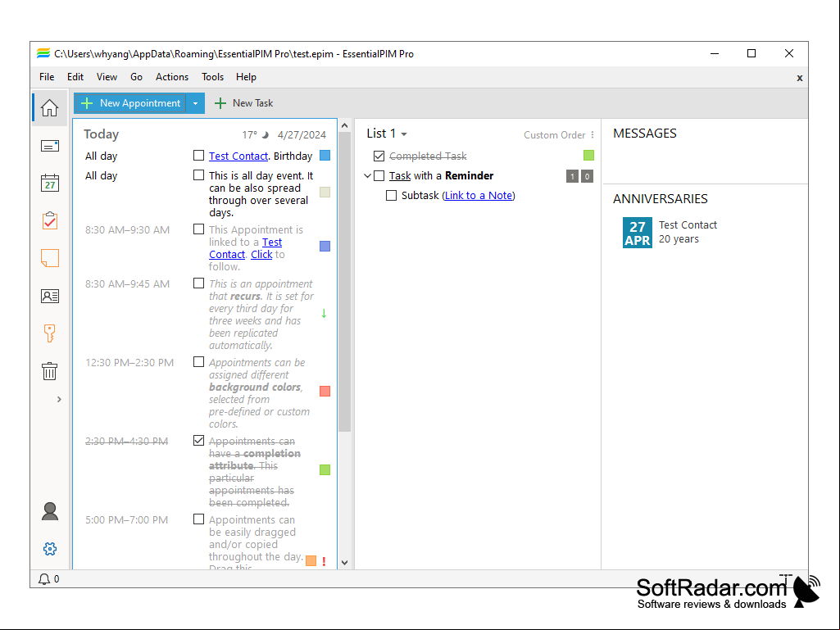
Task: Open the Custom Order options dots
Action: pyautogui.click(x=593, y=135)
